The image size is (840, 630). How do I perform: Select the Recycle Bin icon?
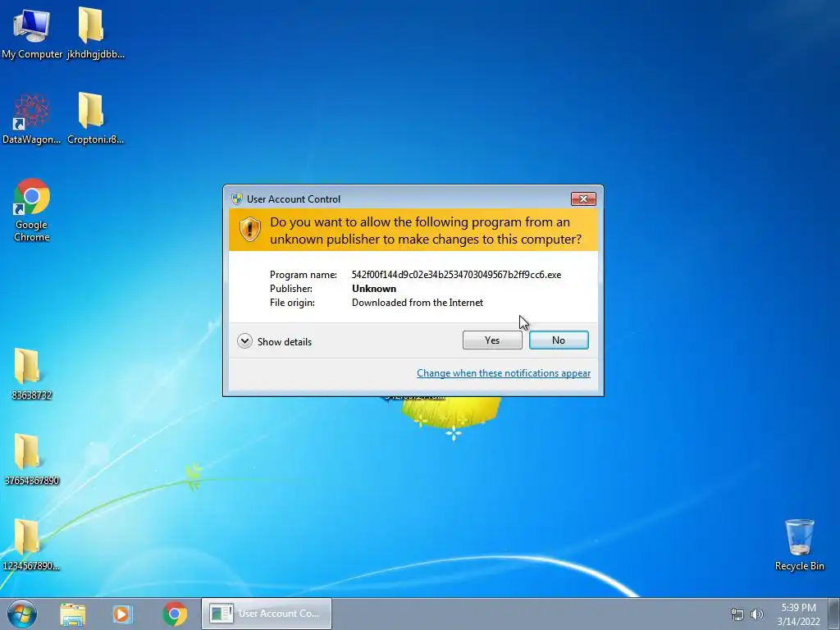(799, 545)
